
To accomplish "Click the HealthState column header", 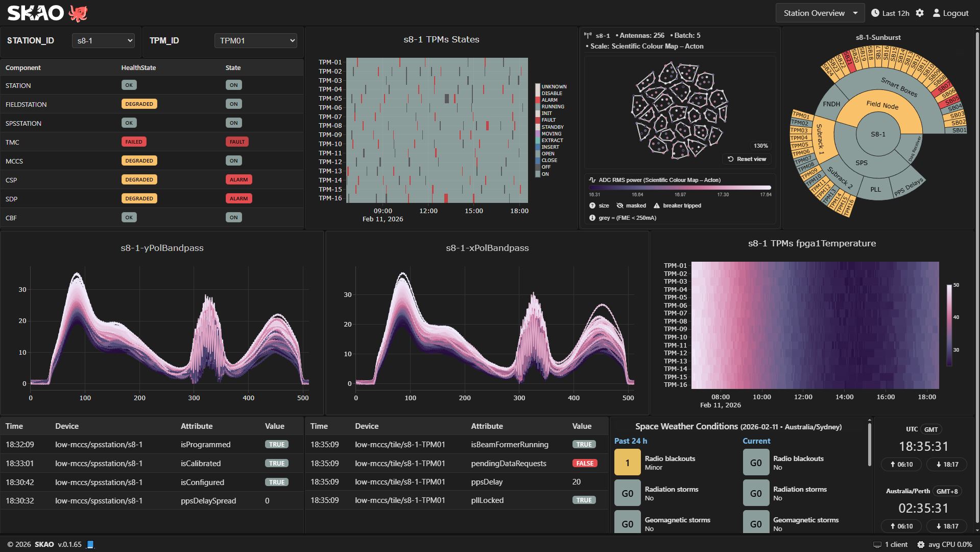I will [x=138, y=67].
